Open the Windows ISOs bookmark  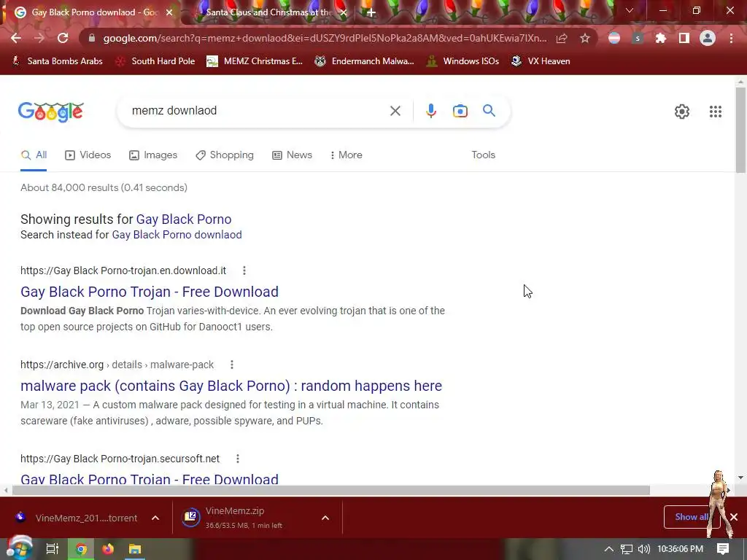point(462,61)
